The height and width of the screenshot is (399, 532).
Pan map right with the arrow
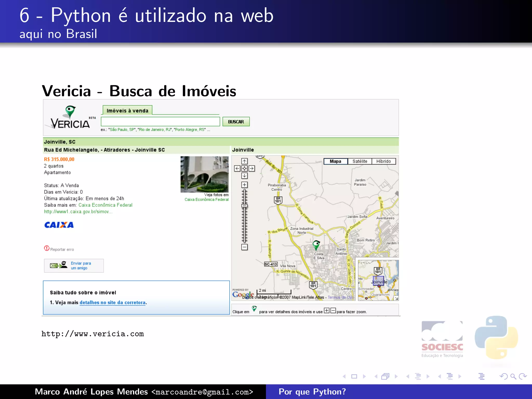[x=252, y=168]
